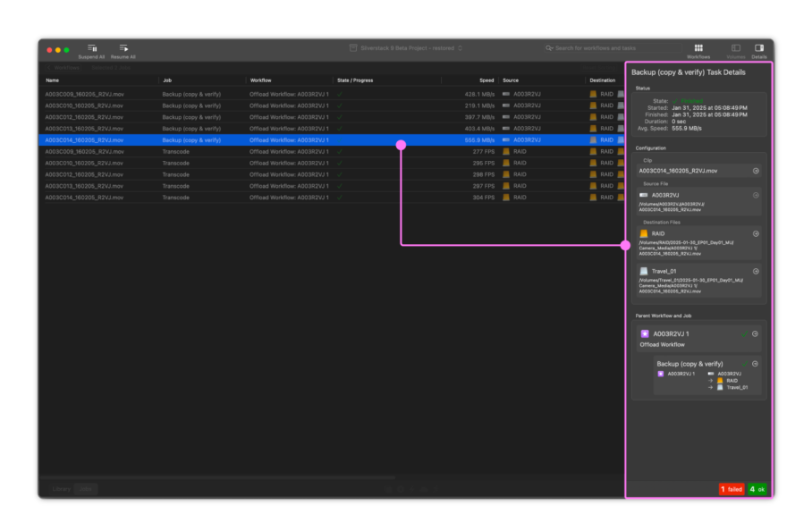Viewport: 812px width, 531px height.
Task: Open the Workflows view
Action: [698, 48]
